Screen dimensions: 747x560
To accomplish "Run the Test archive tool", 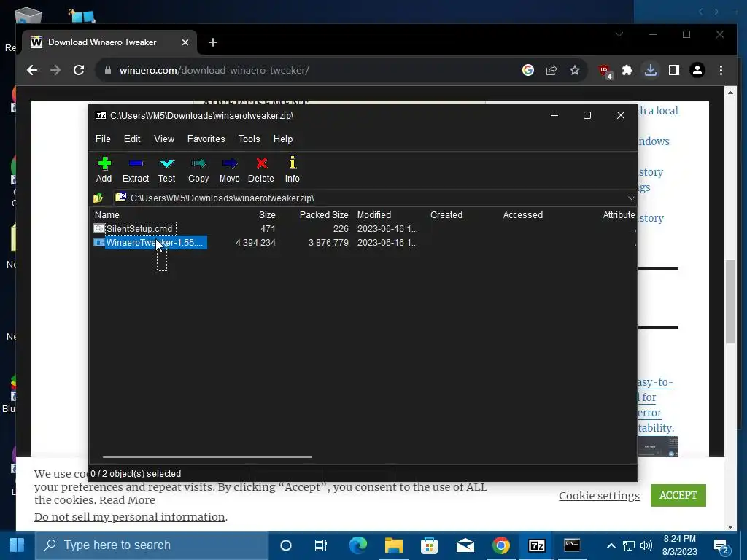I will 167,170.
